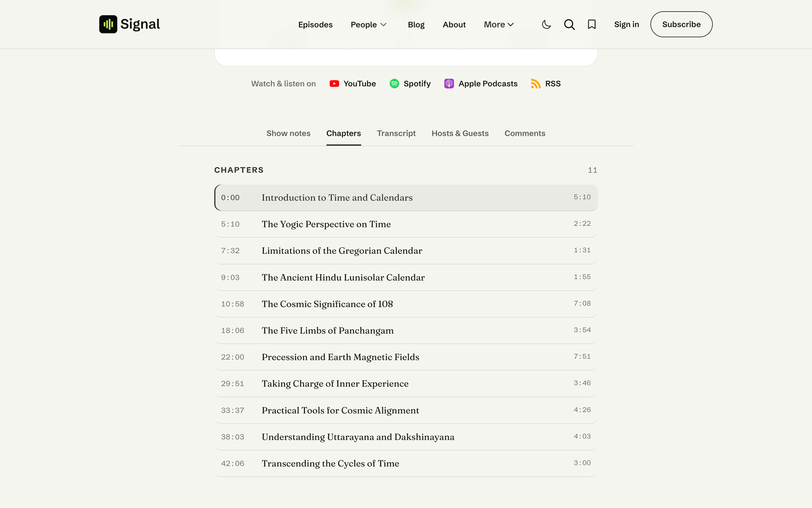This screenshot has height=508, width=812.
Task: Click the Spotify logo icon
Action: pyautogui.click(x=394, y=84)
